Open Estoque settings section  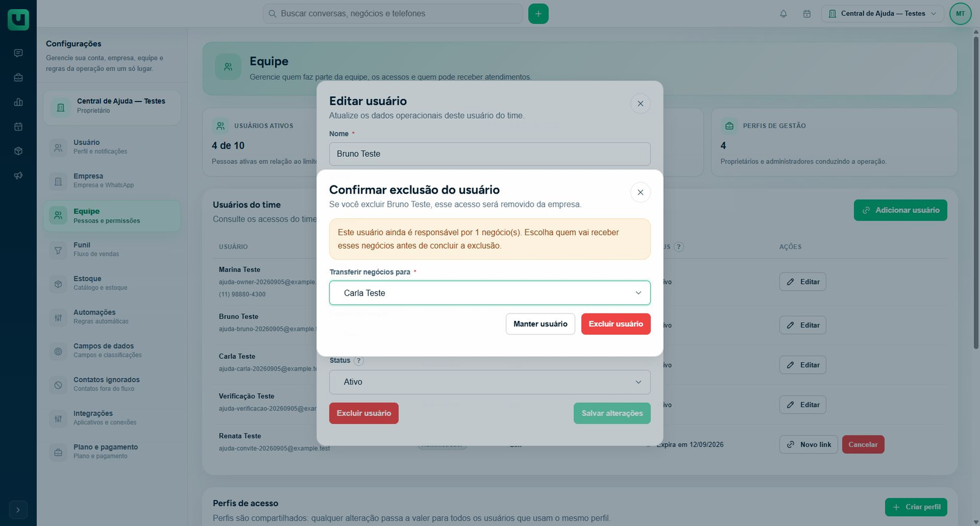[x=112, y=283]
